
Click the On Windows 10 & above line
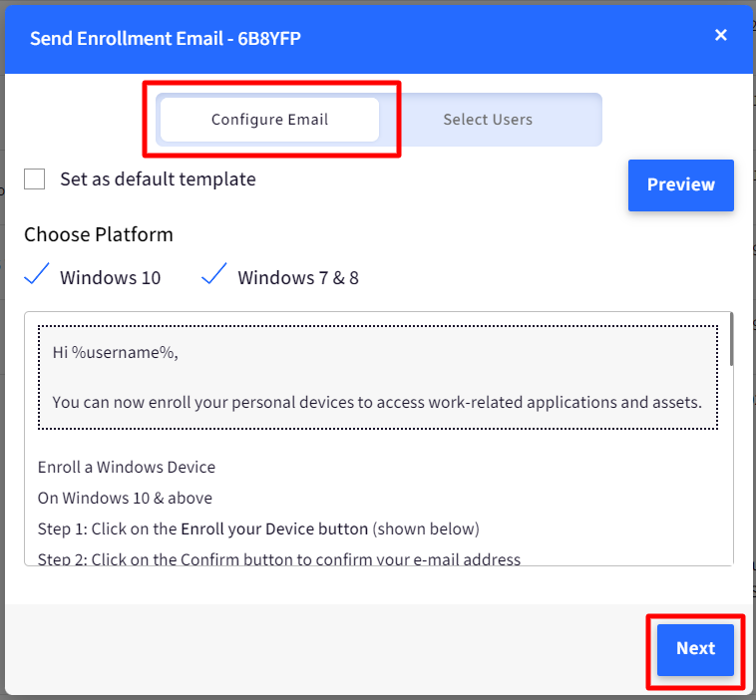[x=125, y=498]
